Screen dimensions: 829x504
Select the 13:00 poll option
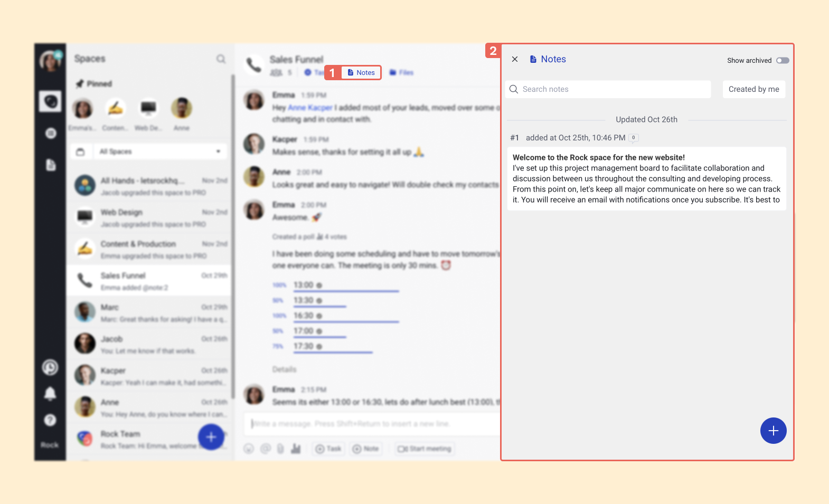pyautogui.click(x=304, y=285)
